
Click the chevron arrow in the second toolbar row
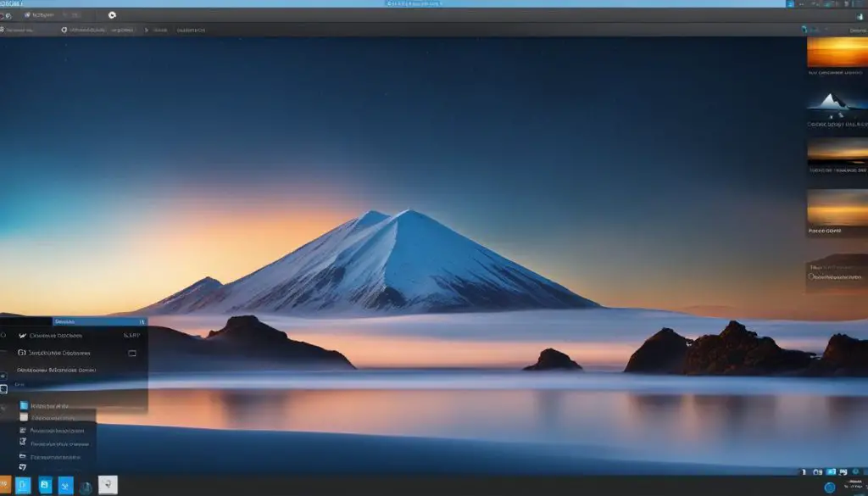click(x=146, y=30)
